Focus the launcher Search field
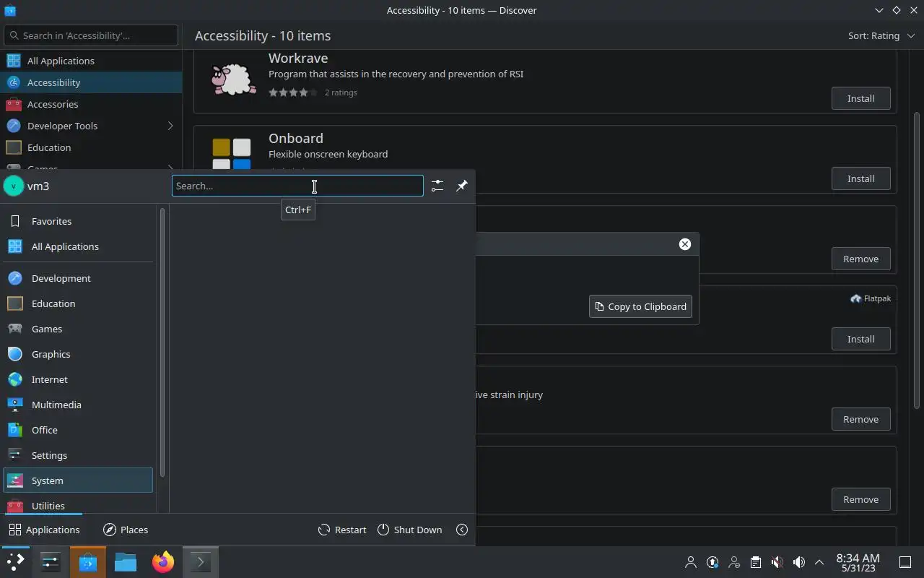 297,186
